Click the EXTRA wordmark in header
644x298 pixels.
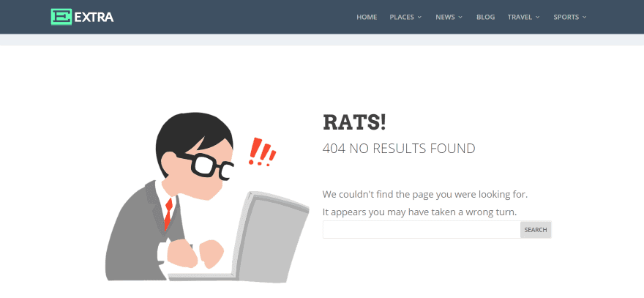[94, 18]
